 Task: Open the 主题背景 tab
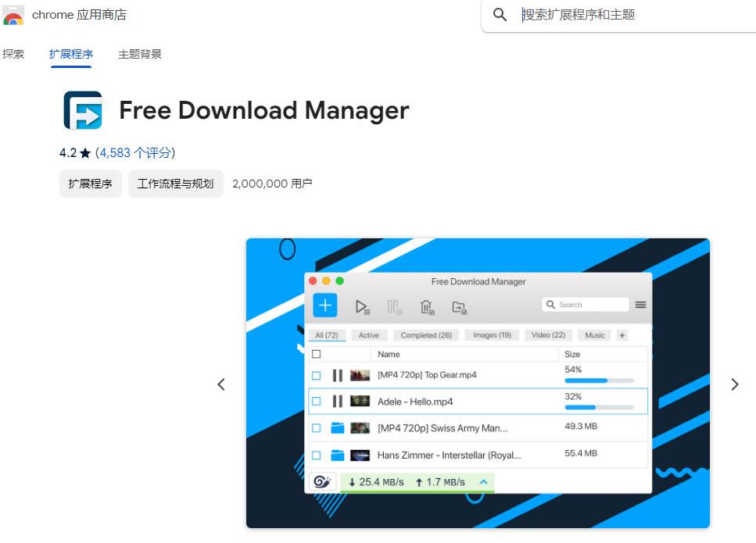click(x=140, y=54)
